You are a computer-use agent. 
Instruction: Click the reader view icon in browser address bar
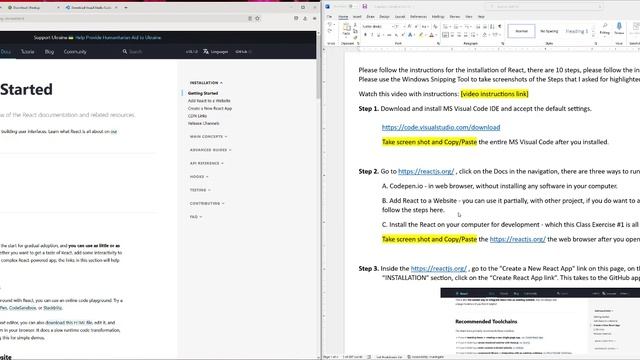(250, 18)
